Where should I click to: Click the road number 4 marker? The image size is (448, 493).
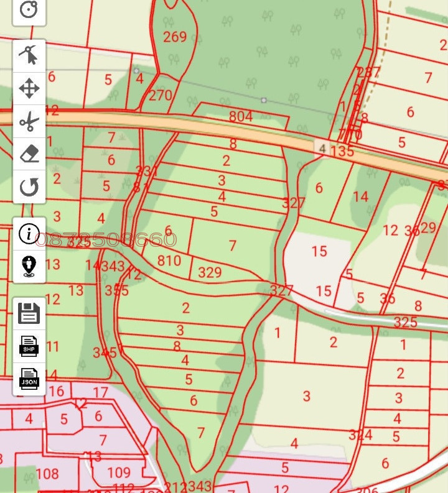click(322, 149)
